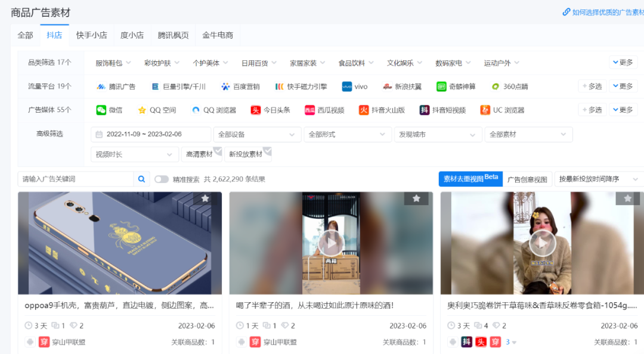The height and width of the screenshot is (354, 644).
Task: Play the 奥利奥 cookie video
Action: click(x=542, y=243)
